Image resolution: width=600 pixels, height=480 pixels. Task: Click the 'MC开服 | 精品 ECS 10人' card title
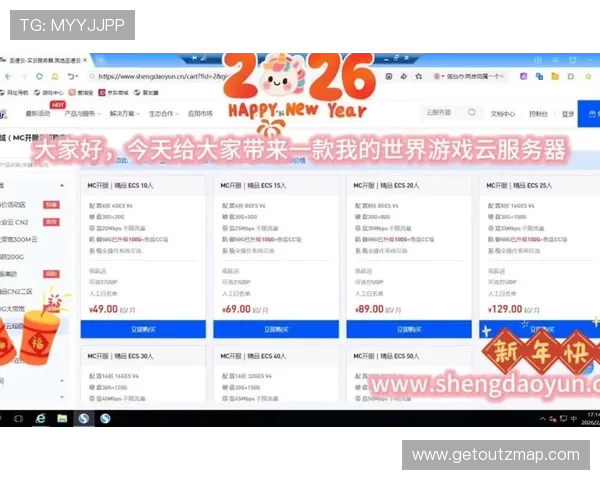[x=120, y=186]
